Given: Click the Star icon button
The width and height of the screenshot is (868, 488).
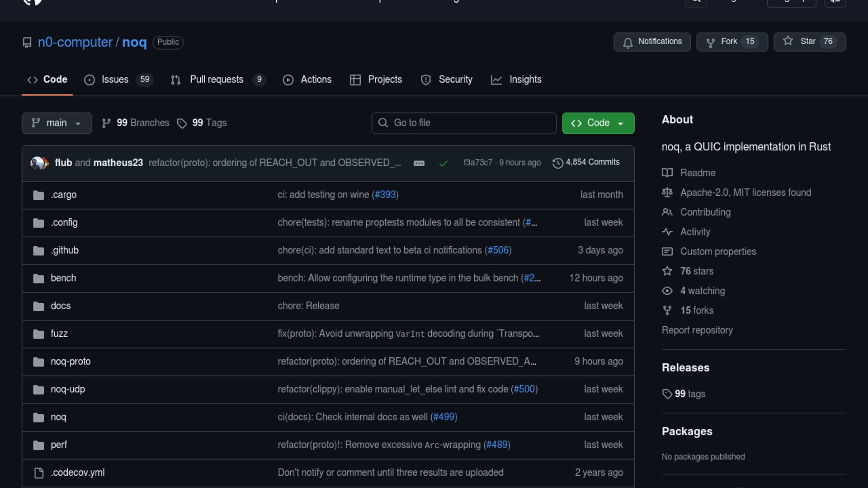Looking at the screenshot, I should tap(788, 41).
